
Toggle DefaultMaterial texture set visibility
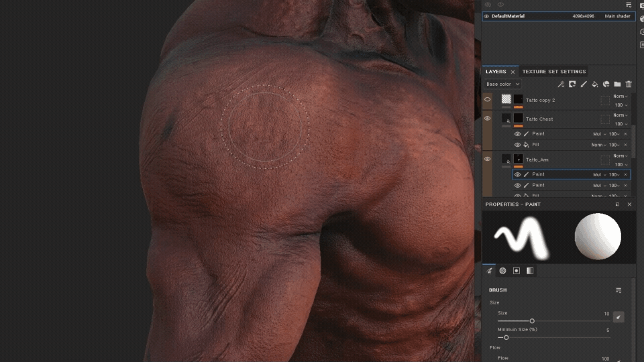pos(486,16)
